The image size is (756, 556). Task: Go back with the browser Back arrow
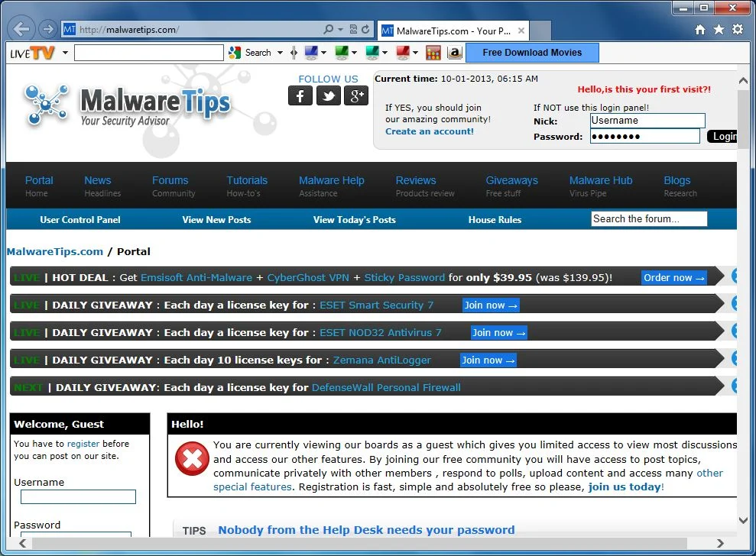point(21,29)
